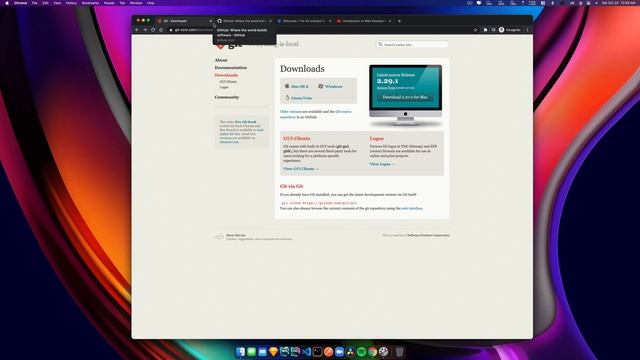Screen dimensions: 640x360
Task: Switch to the GitHub tab
Action: [x=244, y=21]
